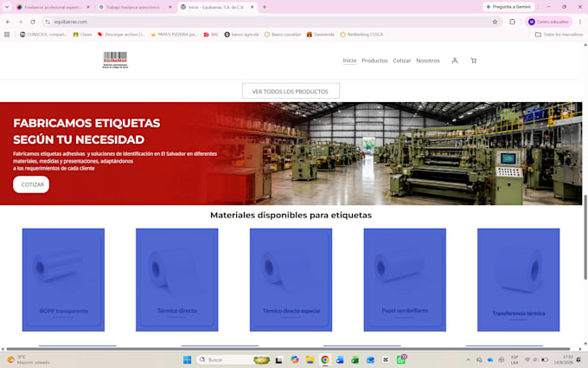Show hidden system tray icons
588x368 pixels.
pyautogui.click(x=468, y=359)
